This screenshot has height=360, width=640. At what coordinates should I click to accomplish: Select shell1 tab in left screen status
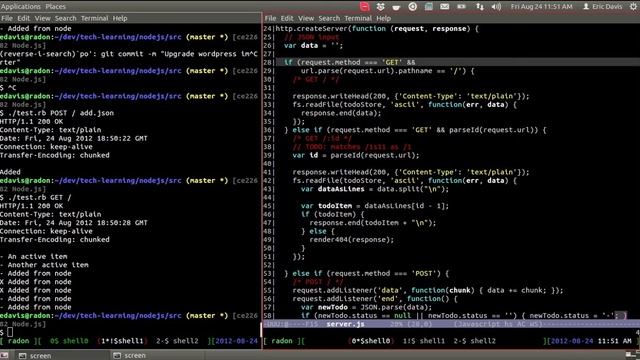coord(121,341)
